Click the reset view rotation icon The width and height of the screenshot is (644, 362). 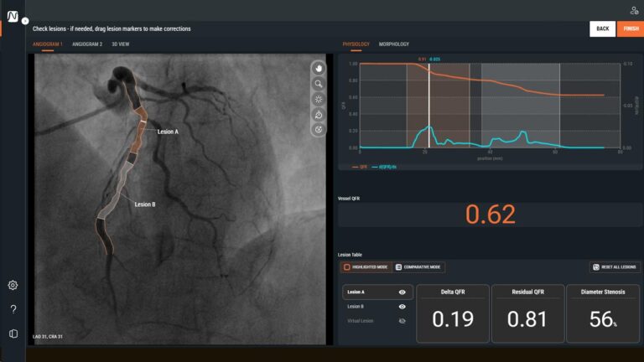(x=319, y=115)
